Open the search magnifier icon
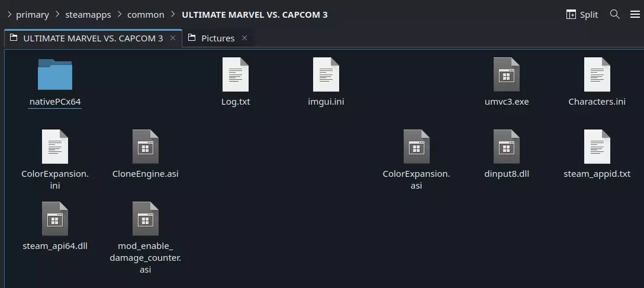The height and width of the screenshot is (288, 644). pos(615,14)
